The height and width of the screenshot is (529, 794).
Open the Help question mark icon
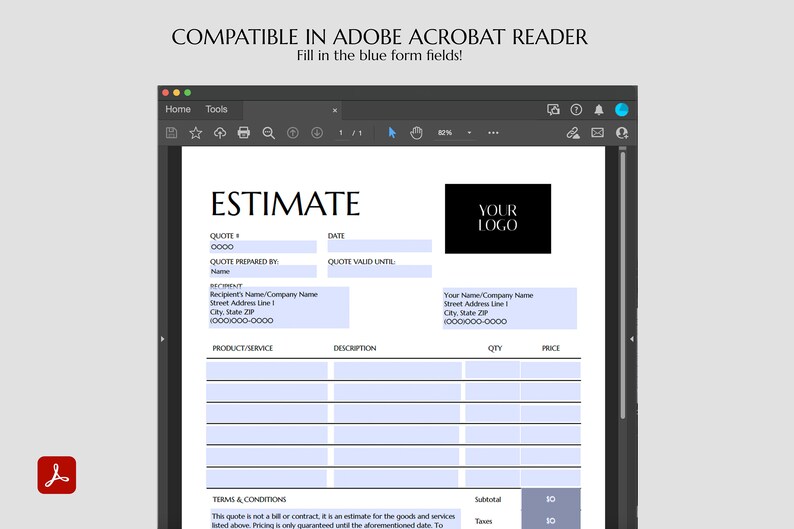(x=576, y=109)
